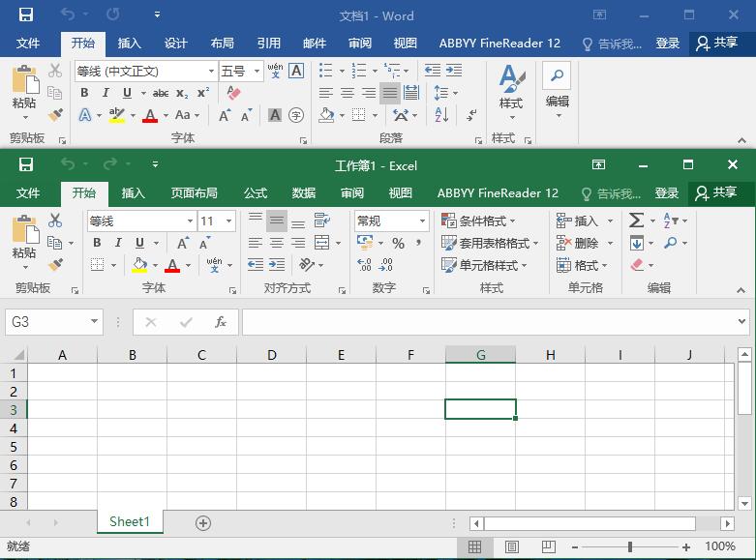Switch to Page Layout view in status bar
This screenshot has height=560, width=756.
(512, 546)
